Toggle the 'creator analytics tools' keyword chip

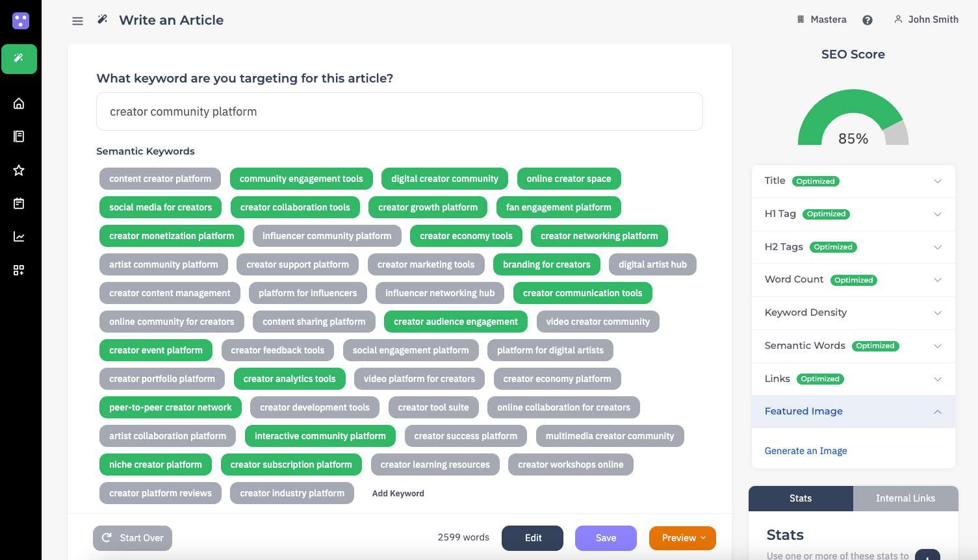pos(289,379)
